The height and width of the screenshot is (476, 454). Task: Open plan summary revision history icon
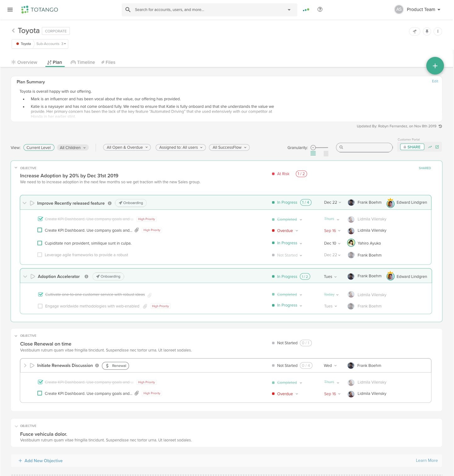(440, 126)
